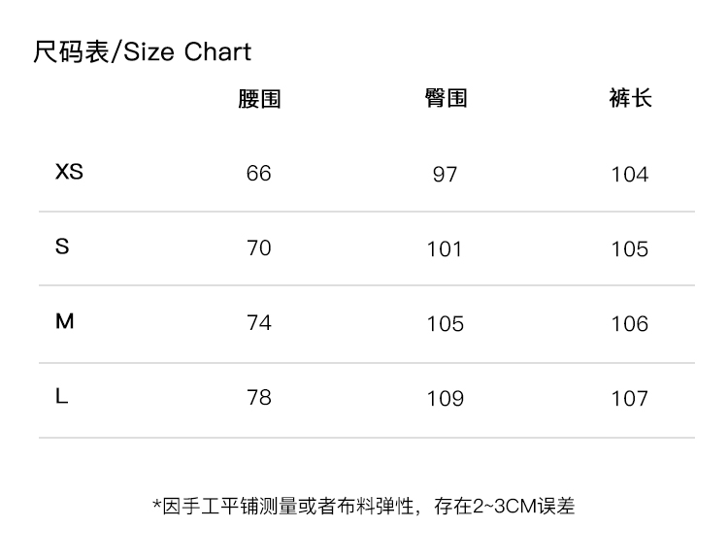The image size is (728, 560).
Task: Click the S waist value 70
Action: [x=259, y=248]
